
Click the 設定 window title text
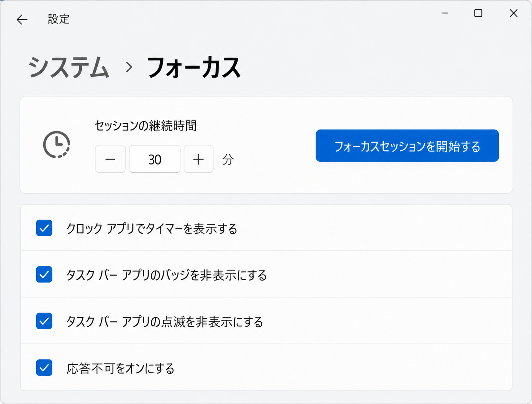pyautogui.click(x=59, y=19)
